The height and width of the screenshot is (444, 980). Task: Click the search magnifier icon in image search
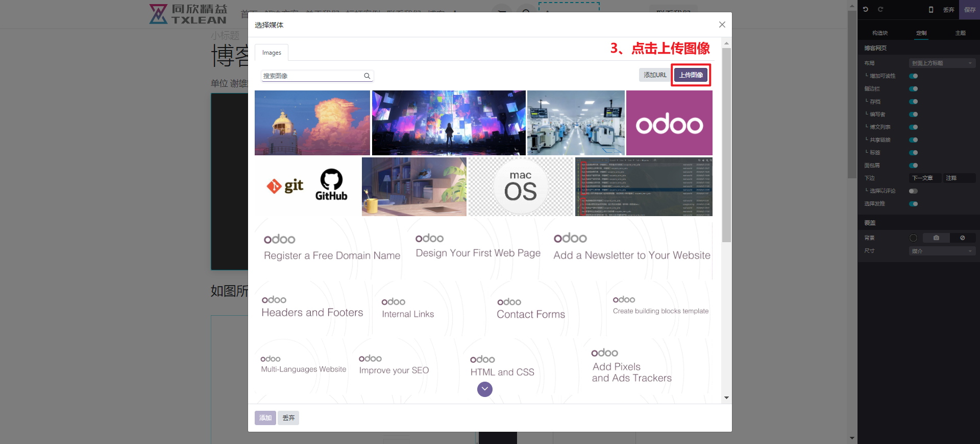click(367, 76)
